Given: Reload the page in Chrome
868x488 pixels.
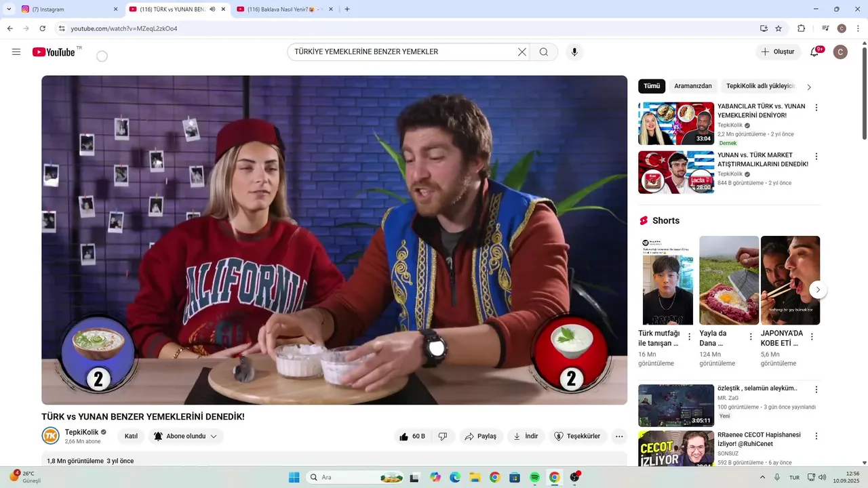Looking at the screenshot, I should click(43, 28).
